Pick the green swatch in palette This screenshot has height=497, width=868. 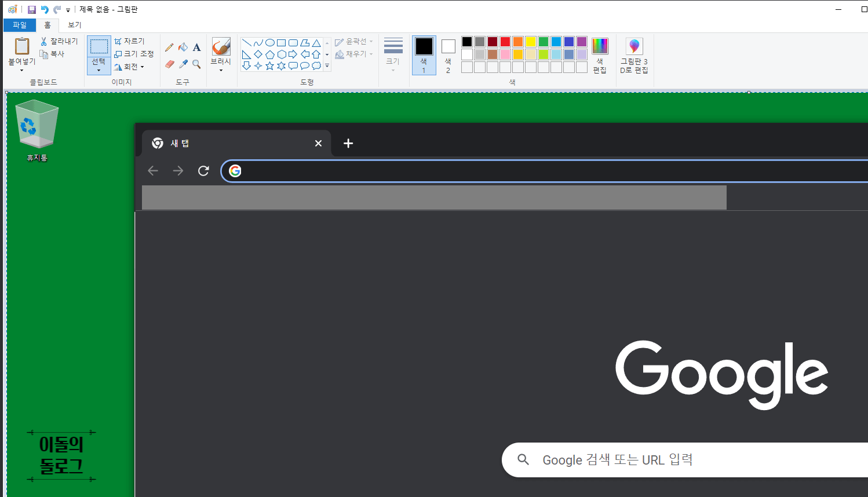click(x=544, y=42)
